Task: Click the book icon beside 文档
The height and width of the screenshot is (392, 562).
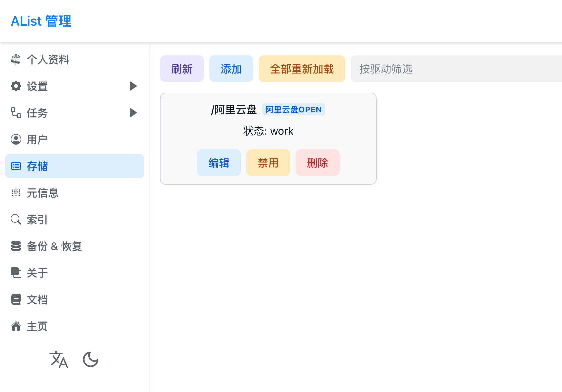Action: point(16,299)
